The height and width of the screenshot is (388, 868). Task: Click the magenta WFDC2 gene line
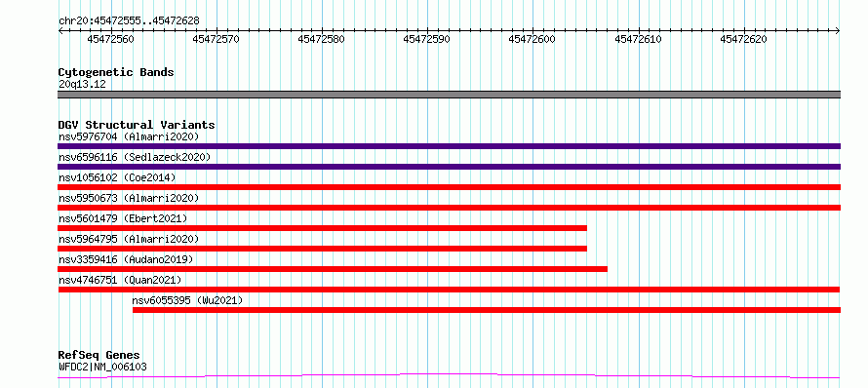449,376
